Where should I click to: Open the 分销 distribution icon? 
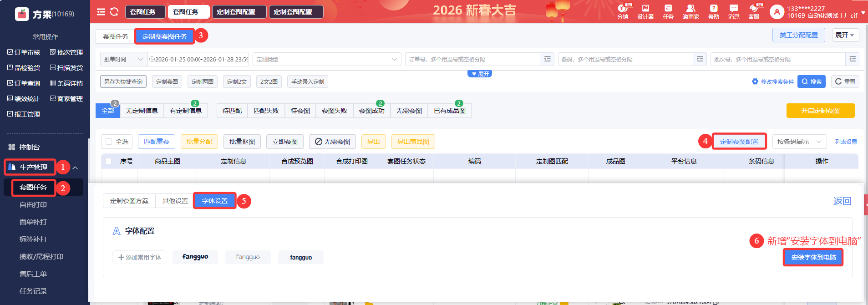pos(622,12)
